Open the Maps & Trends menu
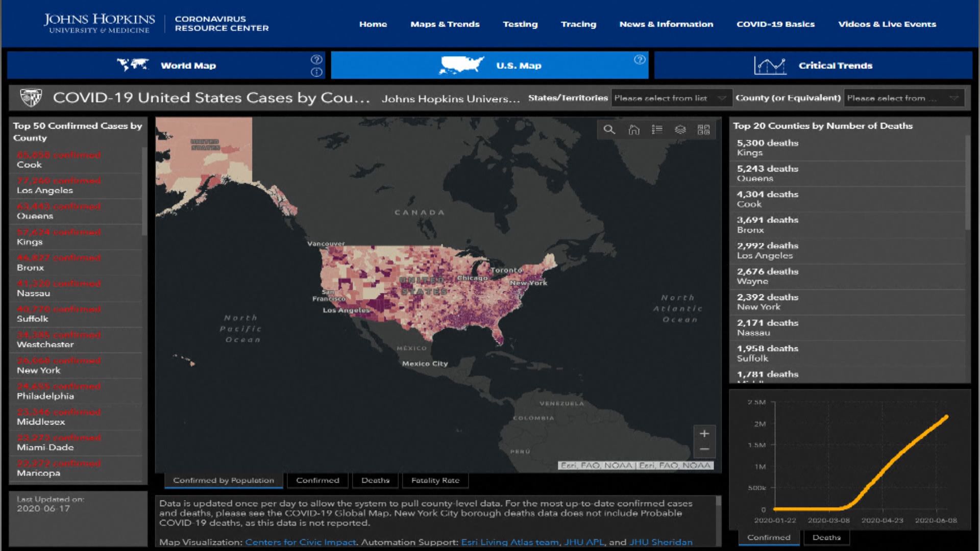The width and height of the screenshot is (980, 551). pos(445,24)
